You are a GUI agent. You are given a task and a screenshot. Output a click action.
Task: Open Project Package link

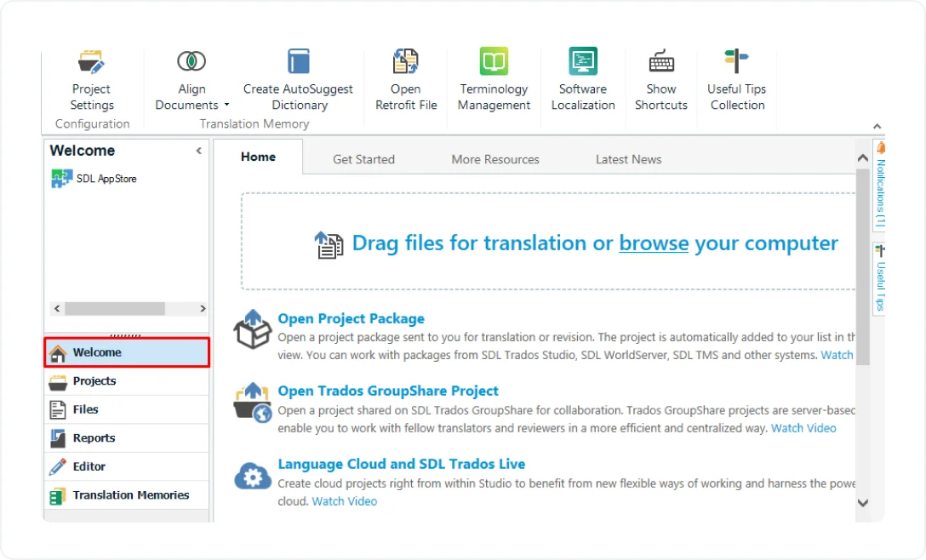click(351, 318)
